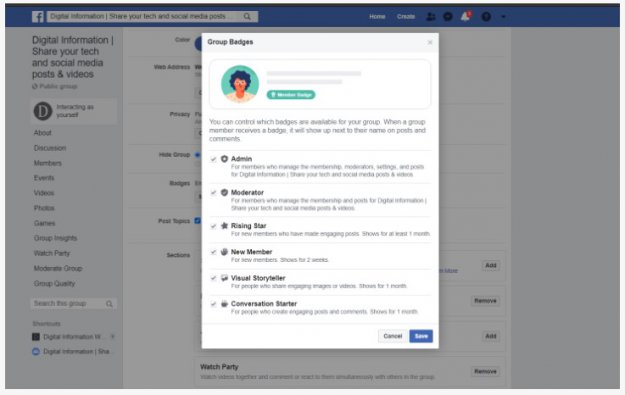Click the Moderator badge shield icon
625x395 pixels.
(224, 193)
